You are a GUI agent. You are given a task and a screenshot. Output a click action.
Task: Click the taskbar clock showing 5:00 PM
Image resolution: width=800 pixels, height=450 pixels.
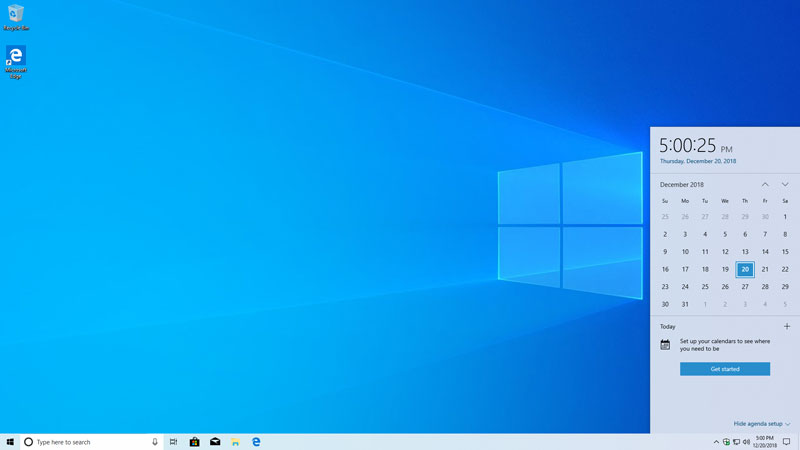(765, 441)
